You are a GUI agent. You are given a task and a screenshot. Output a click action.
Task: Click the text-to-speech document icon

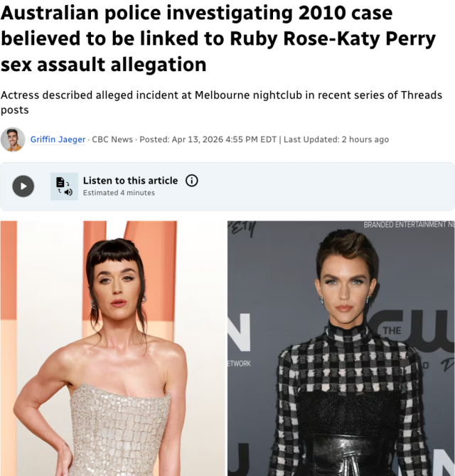64,186
